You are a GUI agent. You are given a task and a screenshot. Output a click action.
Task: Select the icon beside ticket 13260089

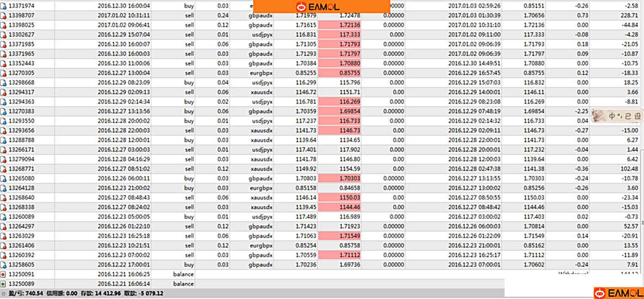[3, 217]
